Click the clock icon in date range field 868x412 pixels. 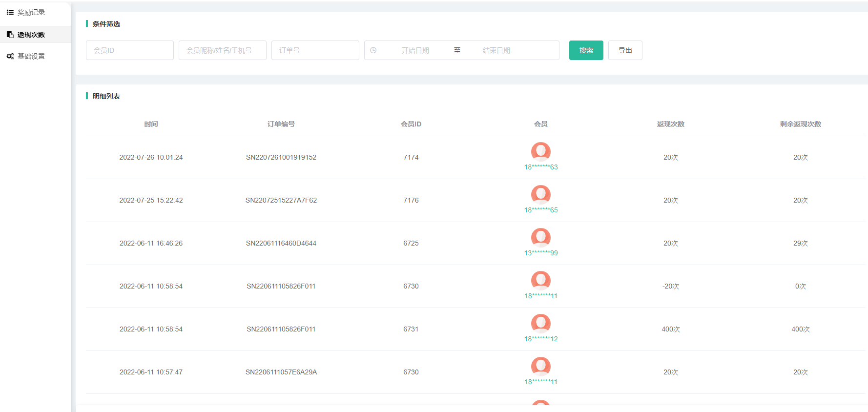pyautogui.click(x=373, y=50)
